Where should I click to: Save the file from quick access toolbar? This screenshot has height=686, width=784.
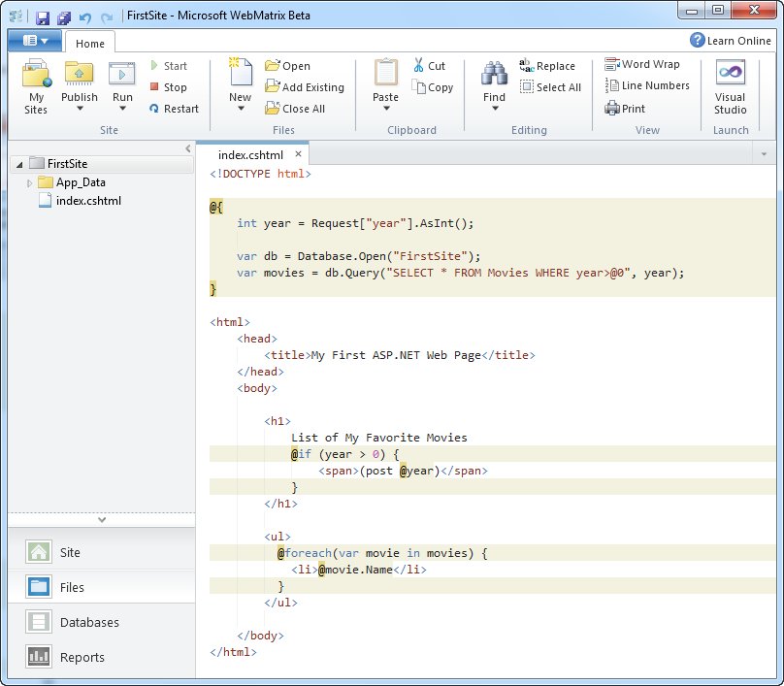pos(43,18)
